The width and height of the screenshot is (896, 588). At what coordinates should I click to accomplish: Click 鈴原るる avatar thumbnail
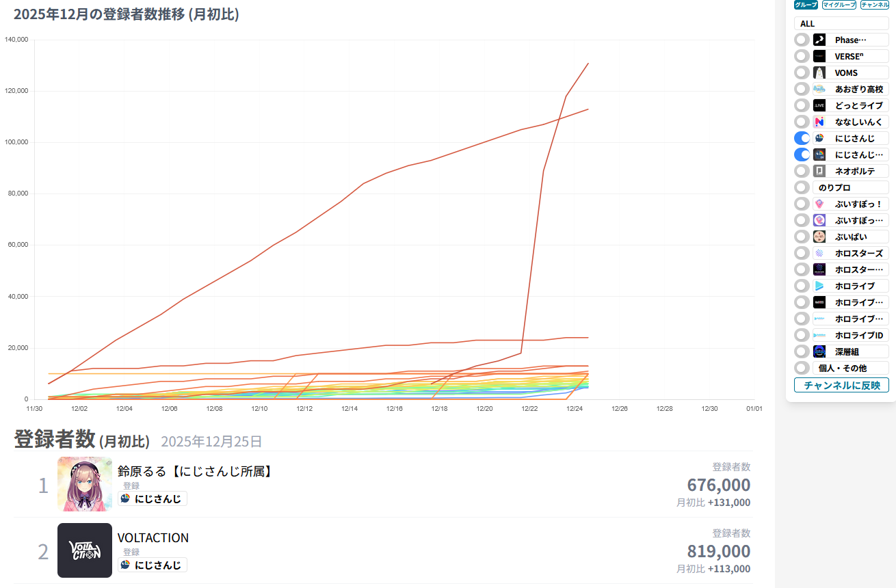[x=85, y=484]
